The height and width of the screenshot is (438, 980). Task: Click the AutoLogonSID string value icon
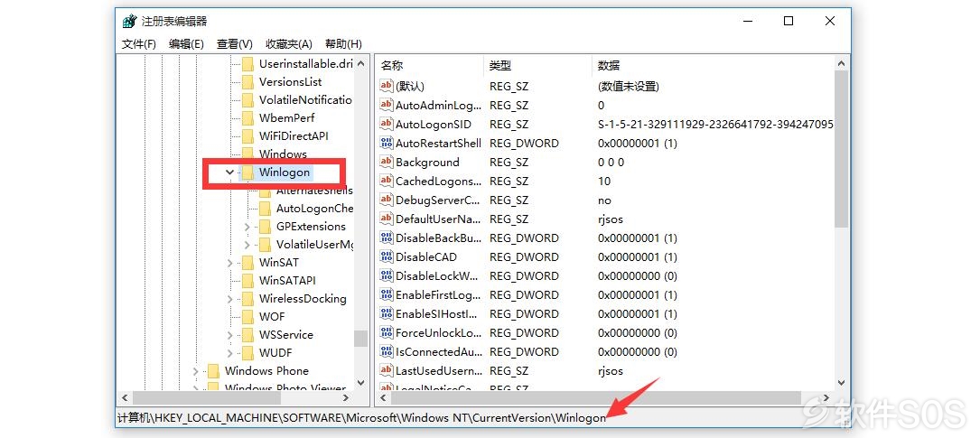pyautogui.click(x=387, y=125)
